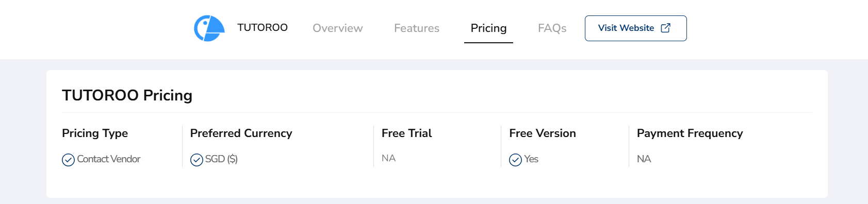Image resolution: width=868 pixels, height=204 pixels.
Task: Click the TUTOROO name in header
Action: [x=263, y=27]
